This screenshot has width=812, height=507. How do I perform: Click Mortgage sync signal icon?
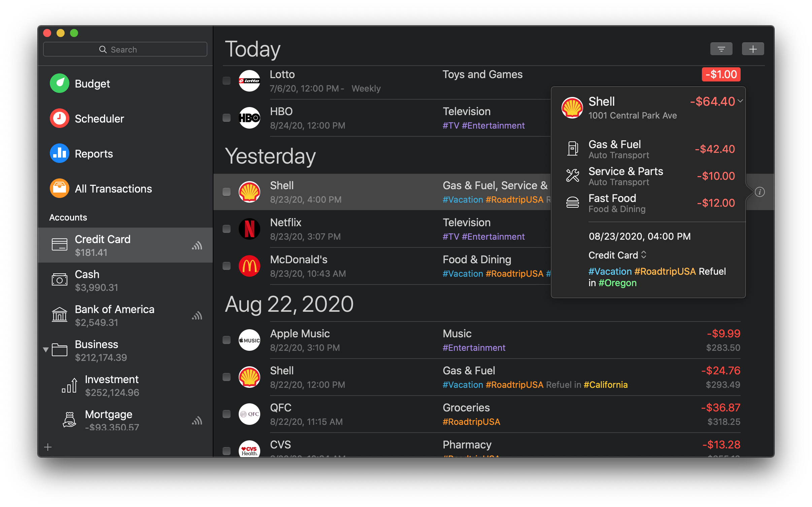[x=197, y=420]
